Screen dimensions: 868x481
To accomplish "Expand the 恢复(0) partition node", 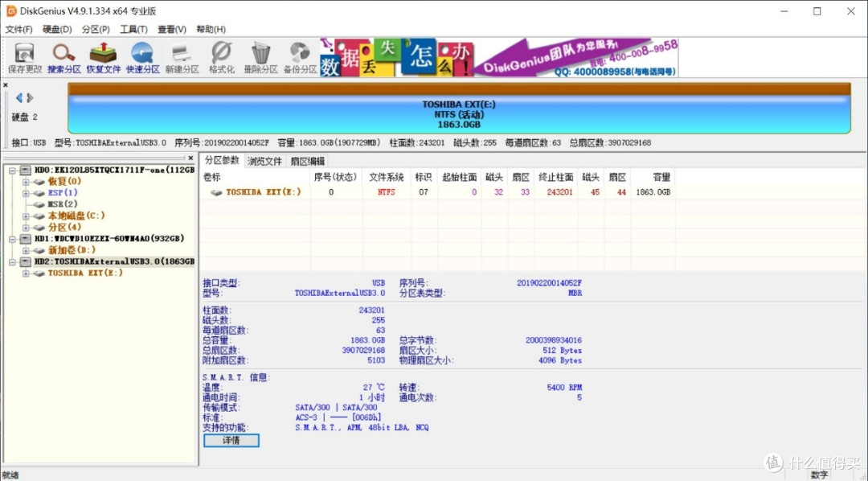I will pyautogui.click(x=26, y=182).
